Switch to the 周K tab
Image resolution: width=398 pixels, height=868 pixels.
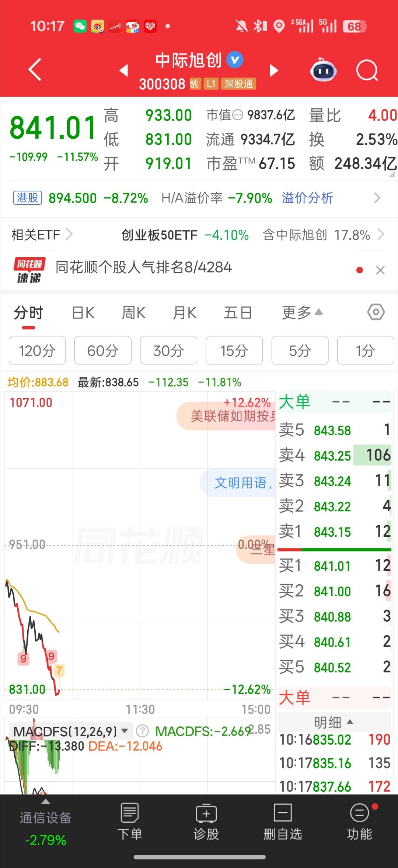pos(134,313)
